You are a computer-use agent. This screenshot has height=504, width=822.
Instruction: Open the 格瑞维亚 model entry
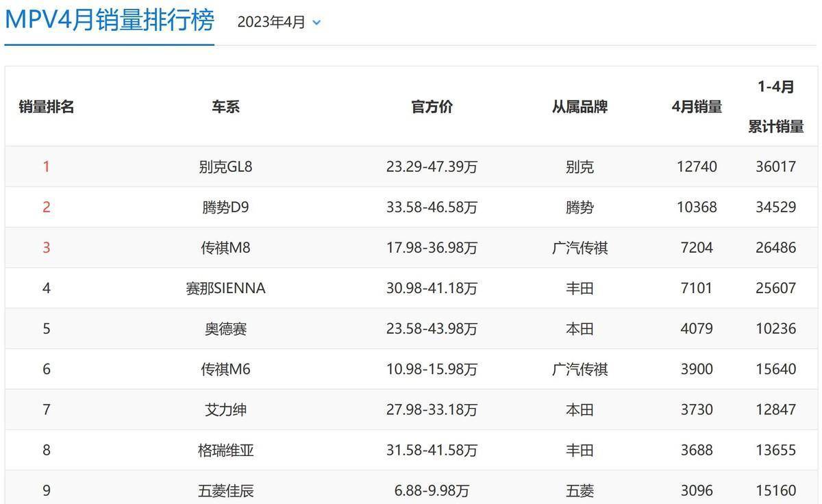pyautogui.click(x=225, y=450)
